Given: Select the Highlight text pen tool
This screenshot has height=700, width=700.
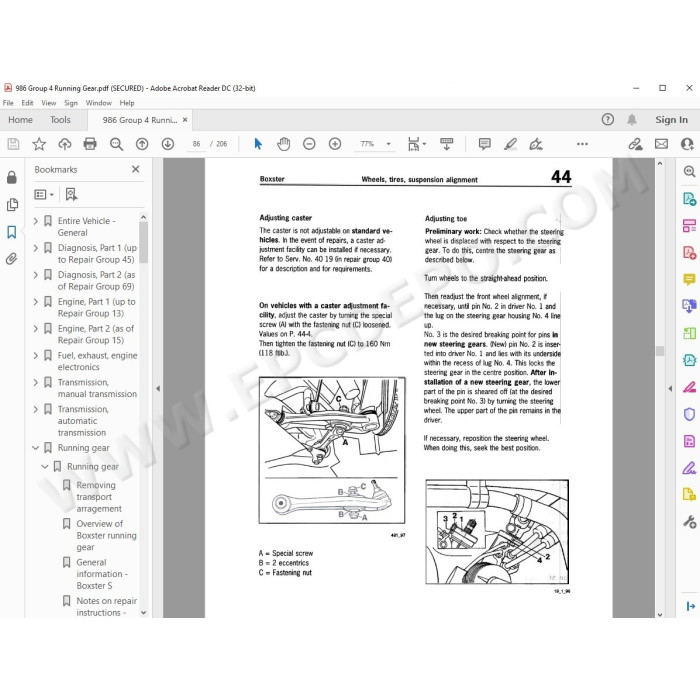Looking at the screenshot, I should coord(510,144).
